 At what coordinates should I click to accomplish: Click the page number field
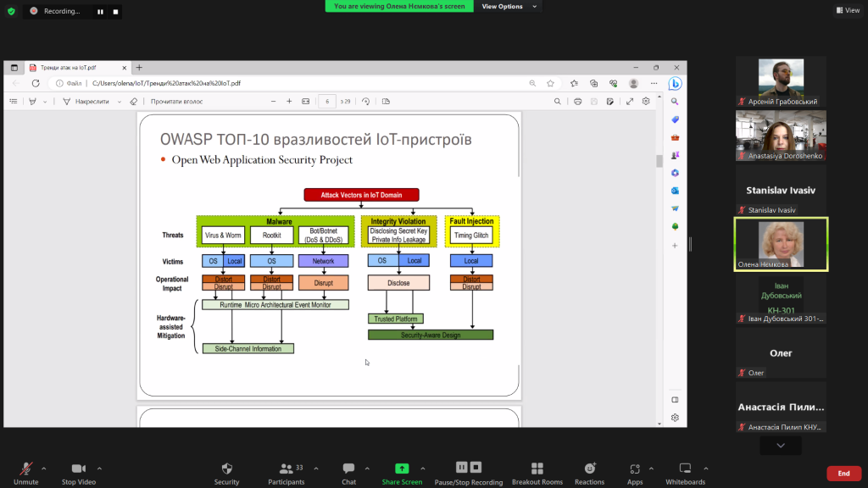pos(327,102)
